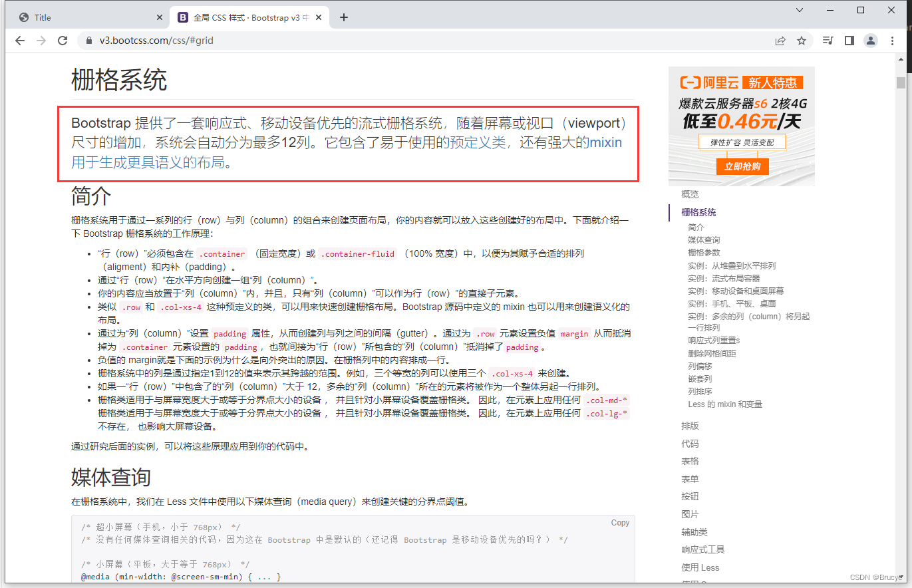Image resolution: width=912 pixels, height=588 pixels.
Task: Jump to 媒体查询 in sidebar
Action: point(704,240)
